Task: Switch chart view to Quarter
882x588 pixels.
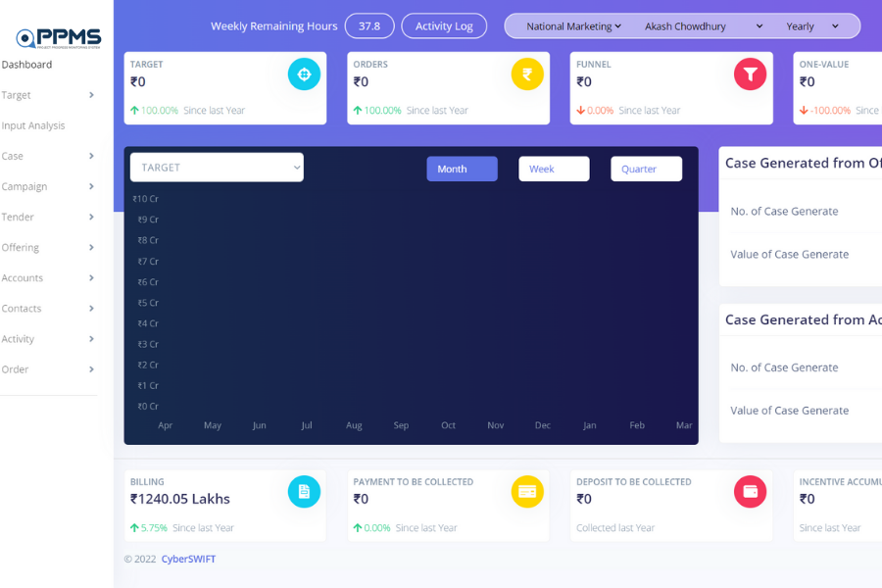Action: click(x=646, y=169)
